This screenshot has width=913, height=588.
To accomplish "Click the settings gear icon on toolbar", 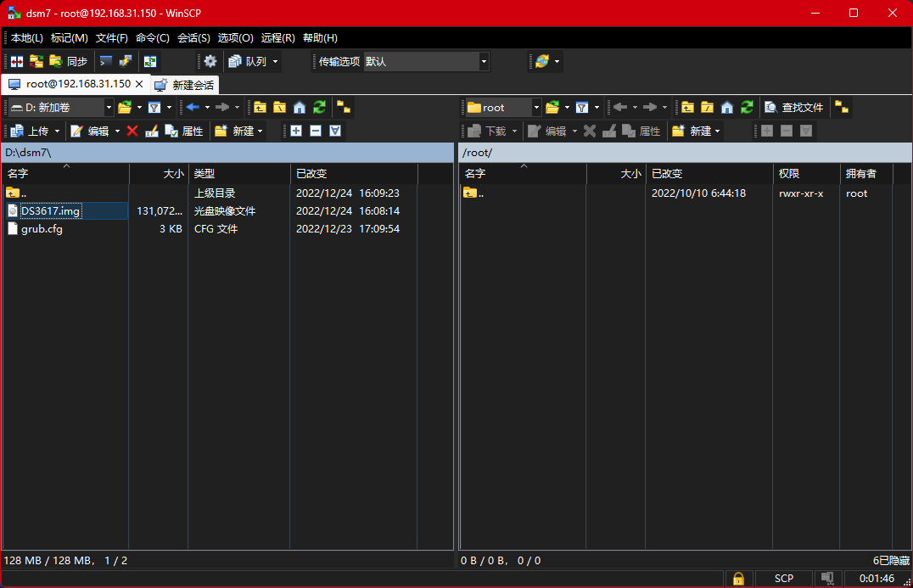I will [x=210, y=61].
